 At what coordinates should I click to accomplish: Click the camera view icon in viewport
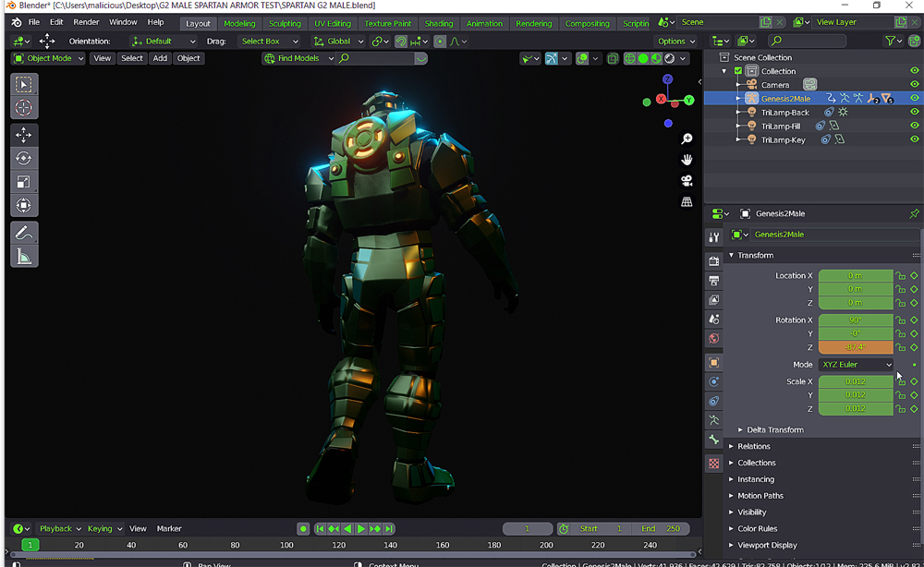point(687,180)
